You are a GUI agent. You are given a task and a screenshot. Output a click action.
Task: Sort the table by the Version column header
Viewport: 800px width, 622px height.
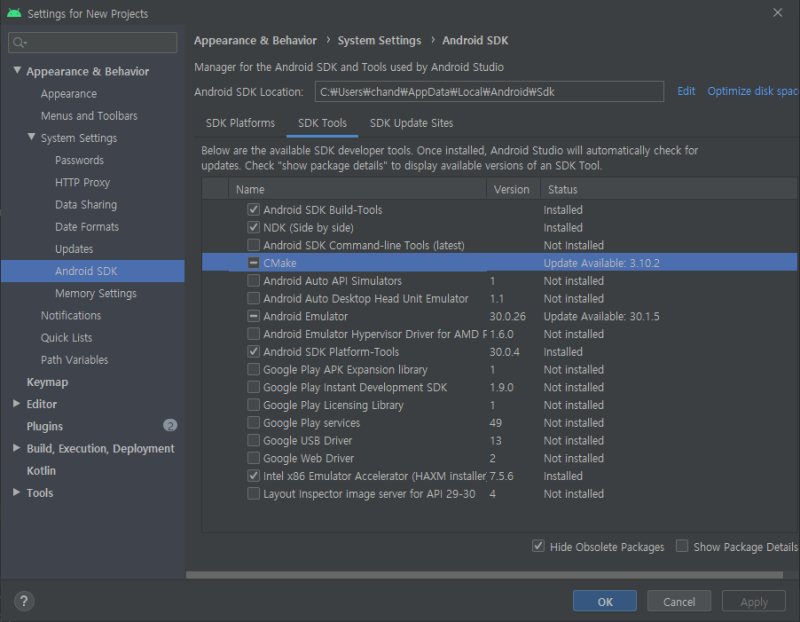pos(512,189)
